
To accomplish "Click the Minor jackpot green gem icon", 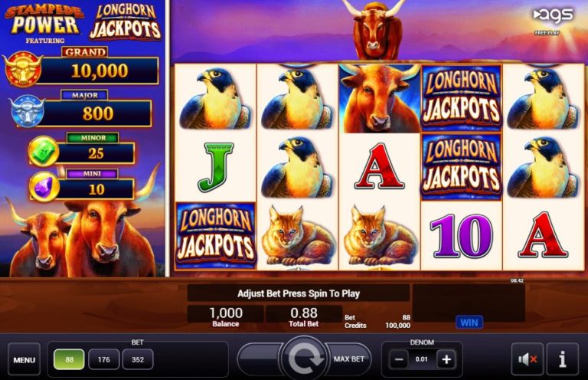I will [44, 152].
